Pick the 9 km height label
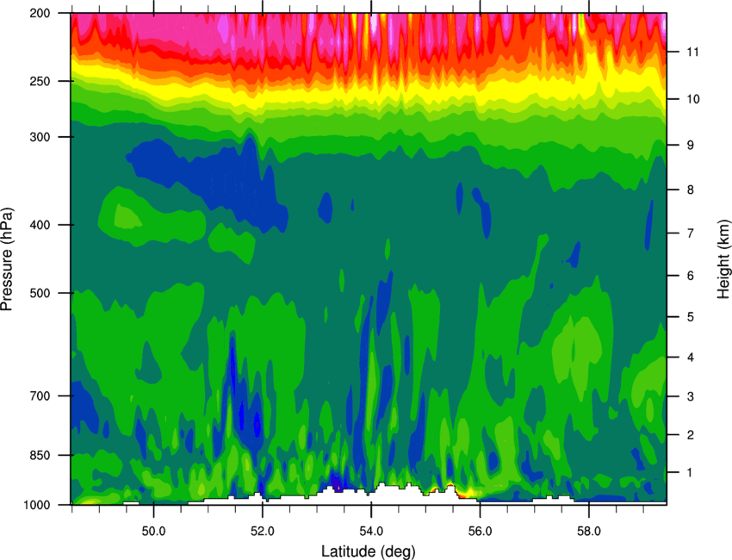 (690, 145)
